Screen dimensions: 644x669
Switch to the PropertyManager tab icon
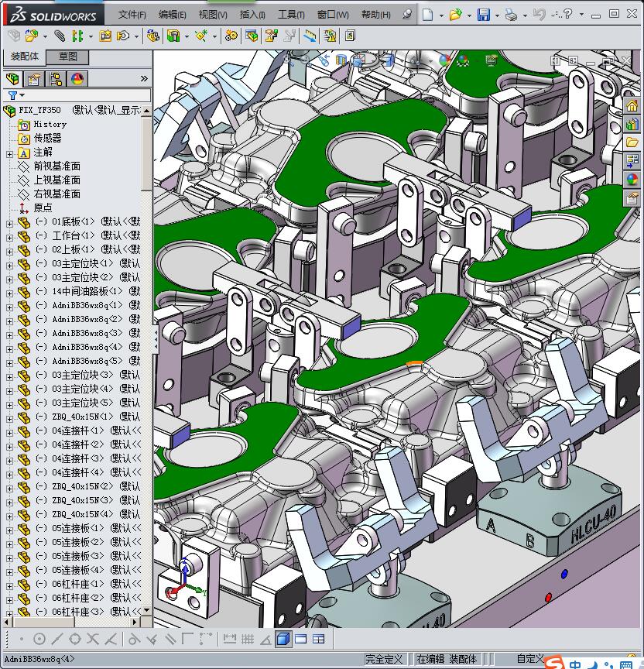[34, 79]
